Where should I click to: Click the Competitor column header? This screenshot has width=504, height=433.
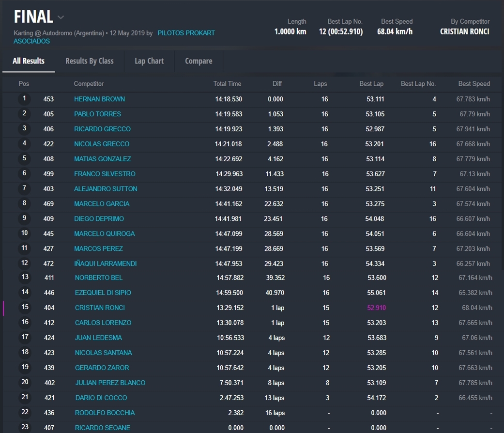tap(89, 84)
